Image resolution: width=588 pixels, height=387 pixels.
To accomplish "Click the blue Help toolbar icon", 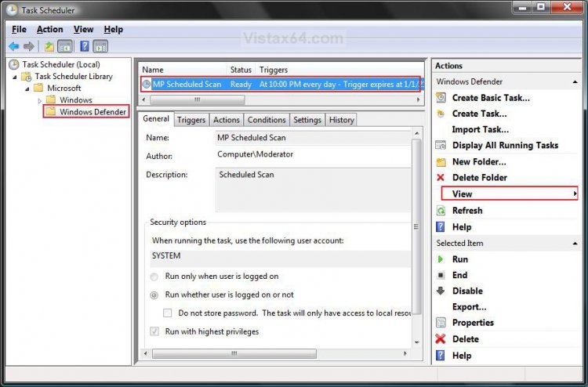I will click(x=85, y=46).
